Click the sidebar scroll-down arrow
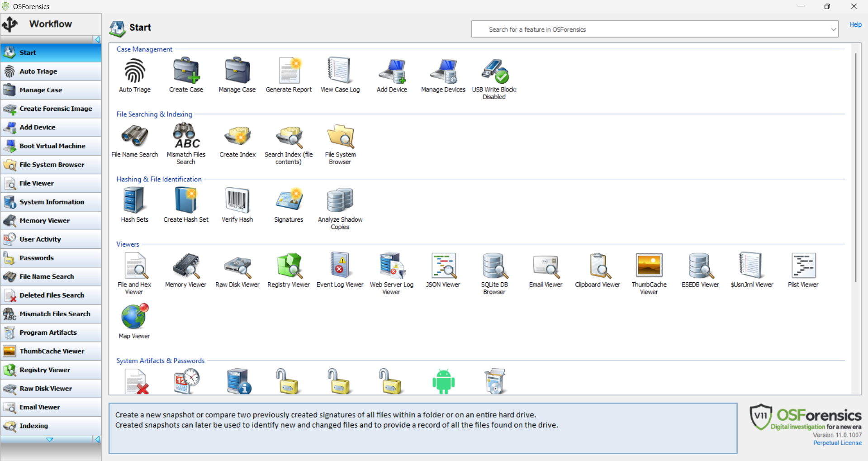 tap(50, 439)
